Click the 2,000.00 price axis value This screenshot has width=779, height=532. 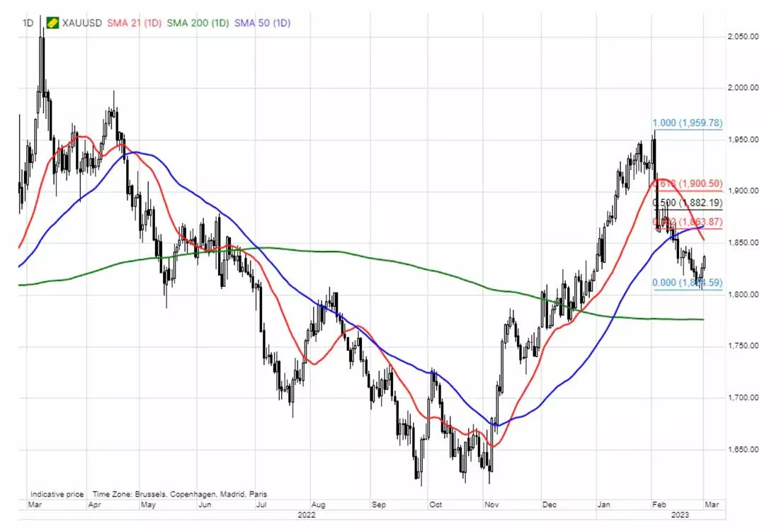[743, 87]
